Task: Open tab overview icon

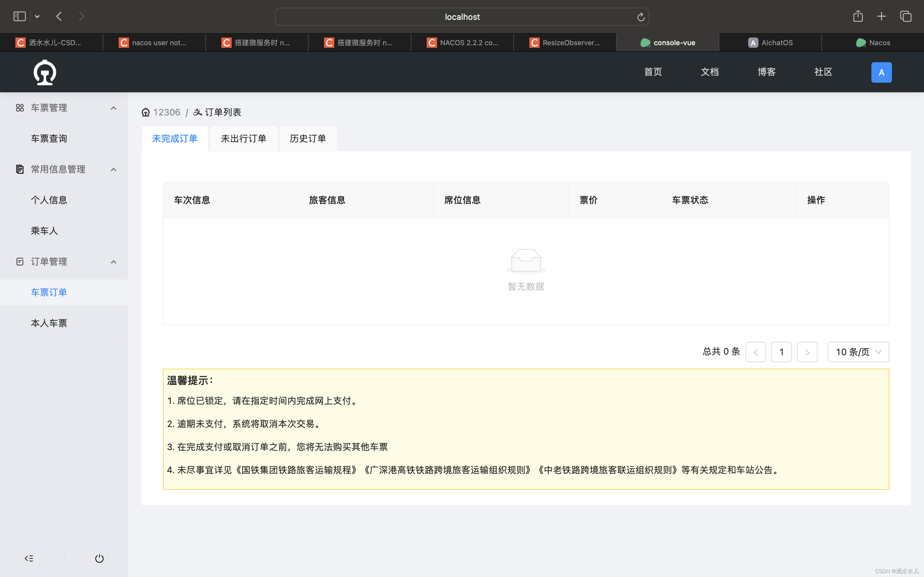Action: [x=906, y=16]
